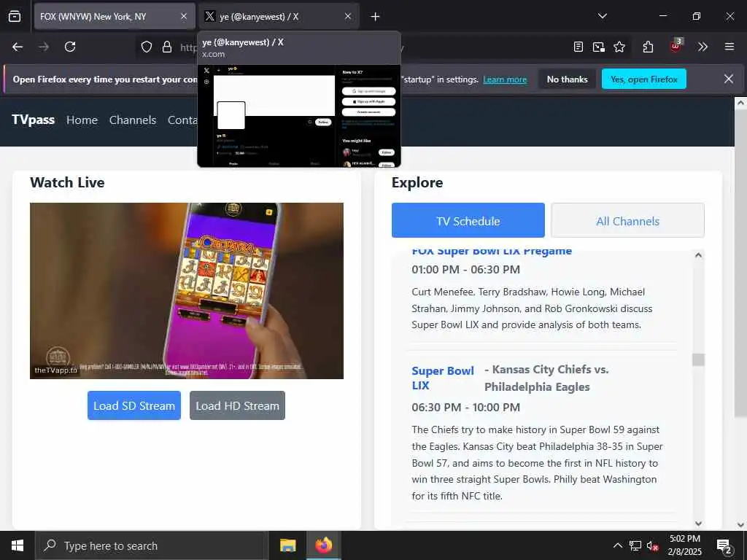Open the extensions puzzle icon
747x560 pixels.
pos(648,47)
